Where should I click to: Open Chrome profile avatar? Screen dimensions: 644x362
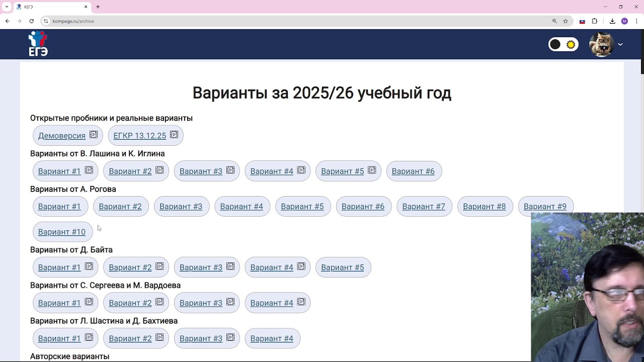pos(624,21)
